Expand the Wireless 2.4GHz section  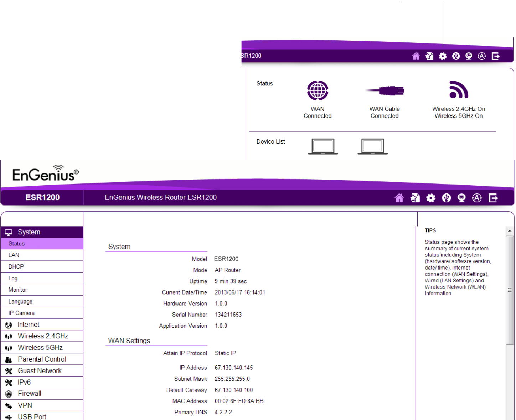pos(42,336)
